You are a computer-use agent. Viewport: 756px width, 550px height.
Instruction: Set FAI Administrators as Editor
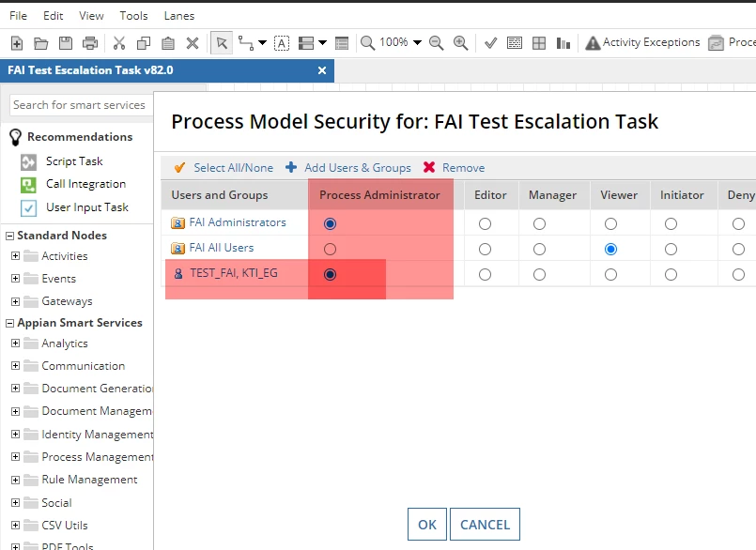(485, 223)
